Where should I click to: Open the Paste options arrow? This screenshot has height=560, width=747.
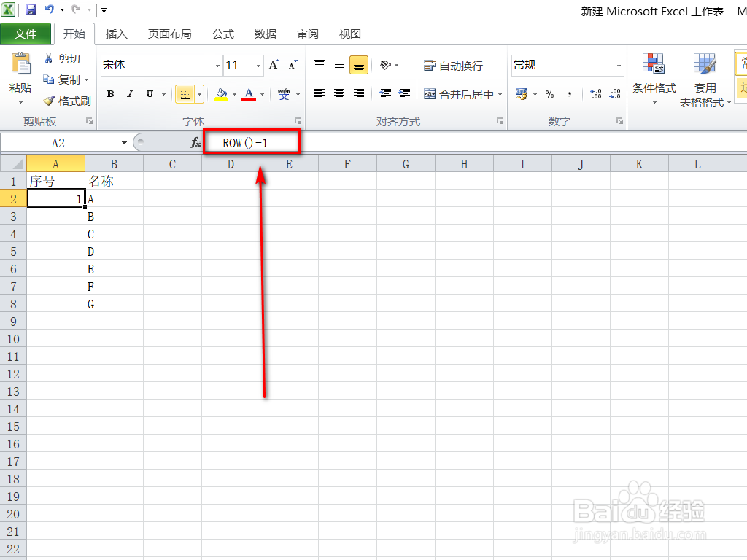coord(20,102)
